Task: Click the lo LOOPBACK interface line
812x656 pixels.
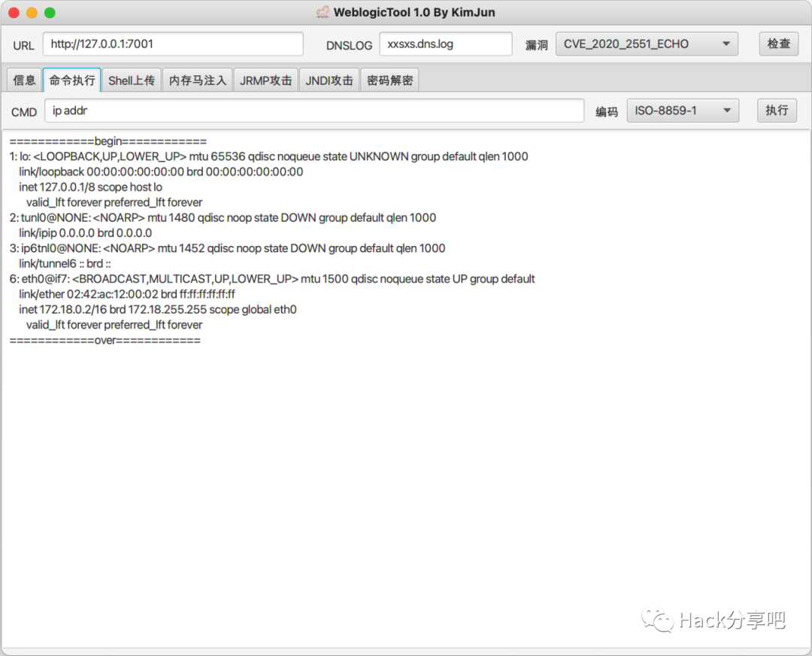Action: pyautogui.click(x=268, y=156)
